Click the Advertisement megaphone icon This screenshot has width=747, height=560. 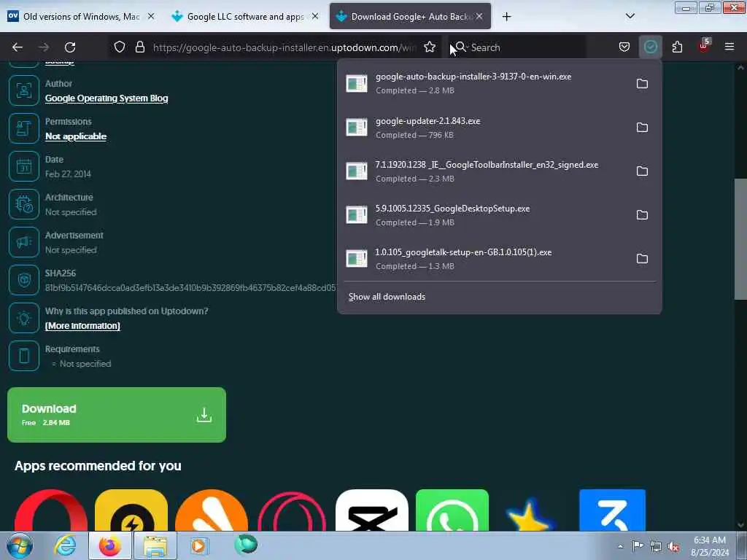coord(24,242)
